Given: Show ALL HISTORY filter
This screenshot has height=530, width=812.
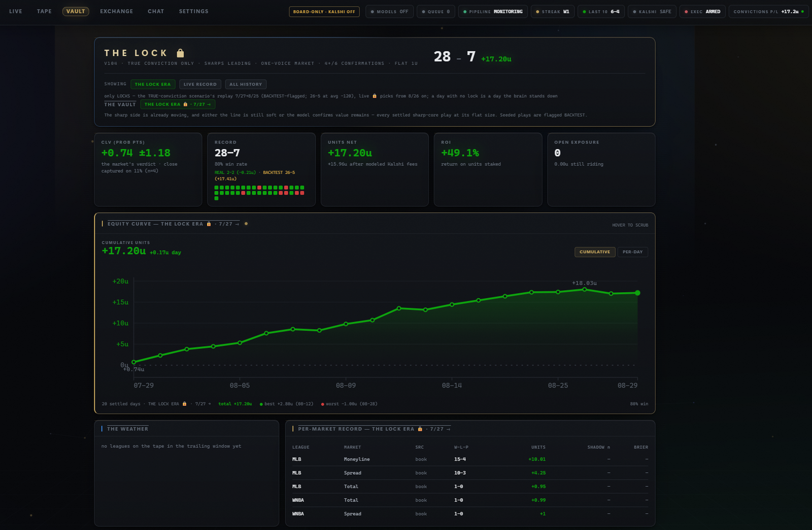Looking at the screenshot, I should (x=246, y=84).
